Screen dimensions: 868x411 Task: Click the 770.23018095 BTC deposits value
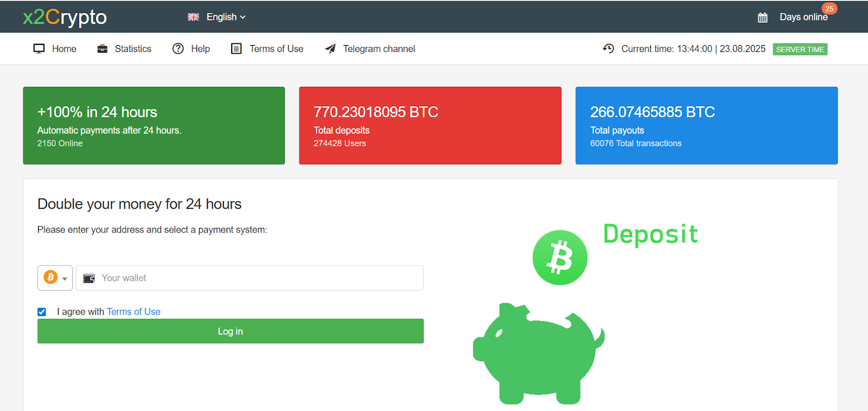point(376,112)
